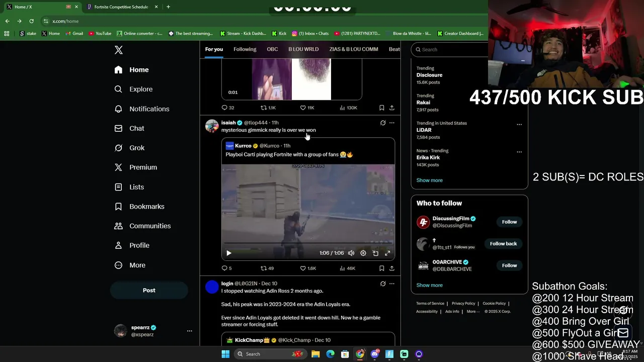Open more options for LiDAR trend
Viewport: 644px width, 362px height.
(x=519, y=124)
